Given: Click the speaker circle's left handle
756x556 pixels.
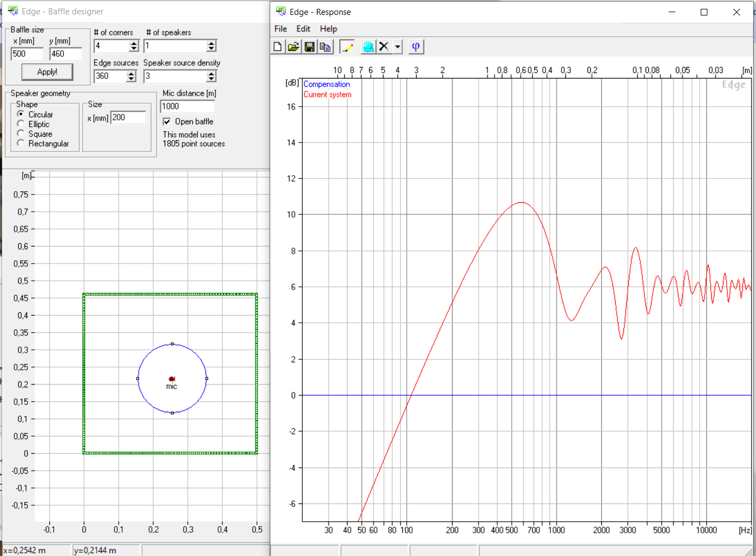Looking at the screenshot, I should point(138,379).
